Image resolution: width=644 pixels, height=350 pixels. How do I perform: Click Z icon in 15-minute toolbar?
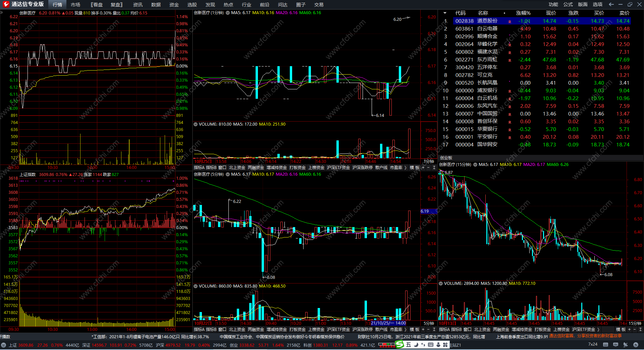click(x=640, y=330)
